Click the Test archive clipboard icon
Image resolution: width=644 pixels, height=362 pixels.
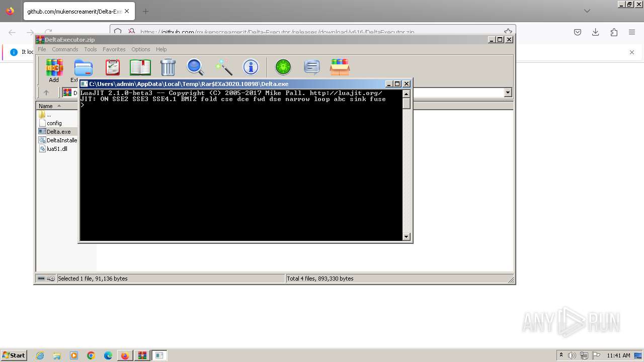tap(112, 67)
